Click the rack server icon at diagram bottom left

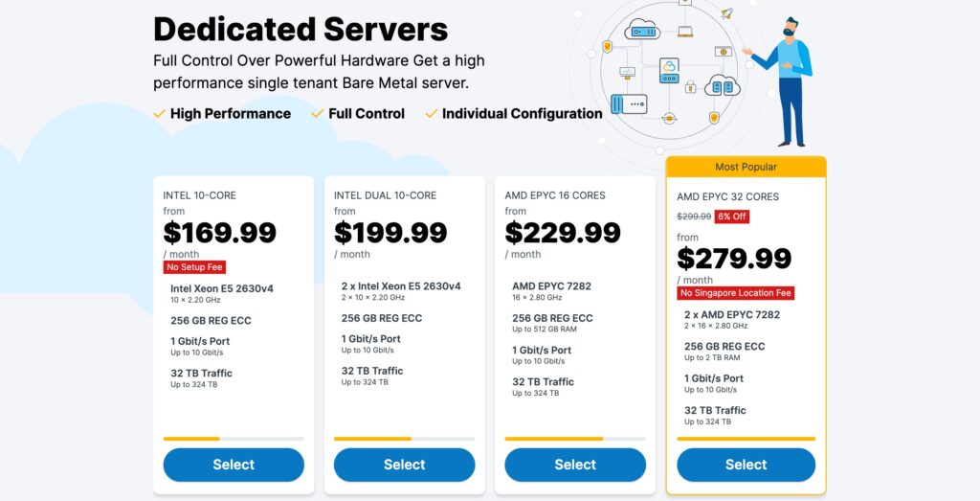click(629, 103)
